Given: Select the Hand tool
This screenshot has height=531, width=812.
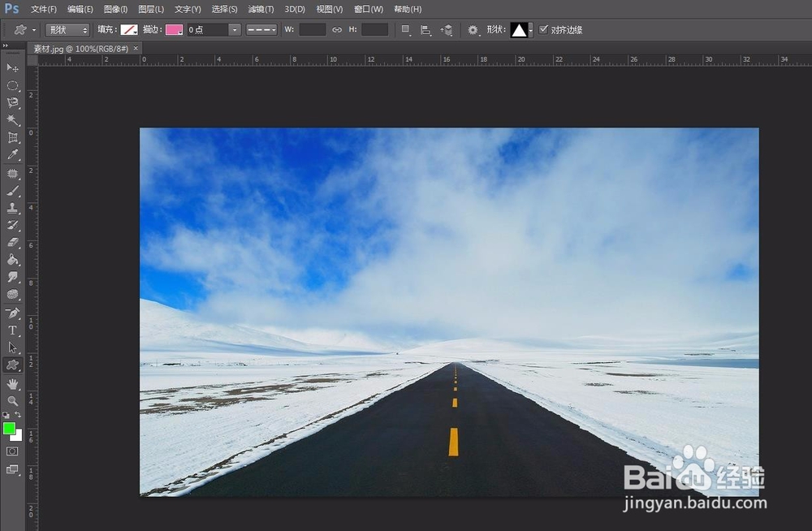Looking at the screenshot, I should (x=12, y=384).
